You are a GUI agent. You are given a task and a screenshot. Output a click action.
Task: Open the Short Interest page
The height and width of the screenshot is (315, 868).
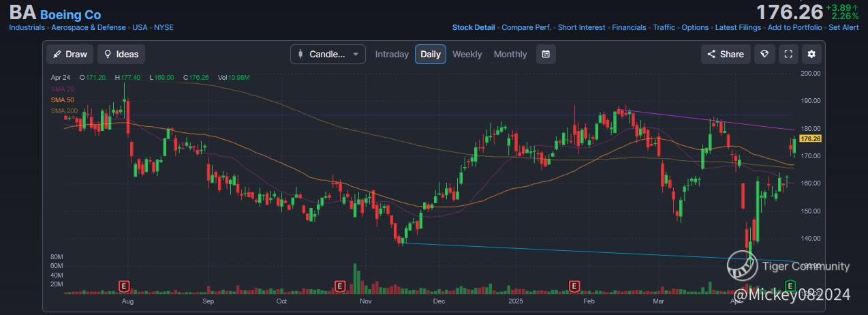[581, 27]
